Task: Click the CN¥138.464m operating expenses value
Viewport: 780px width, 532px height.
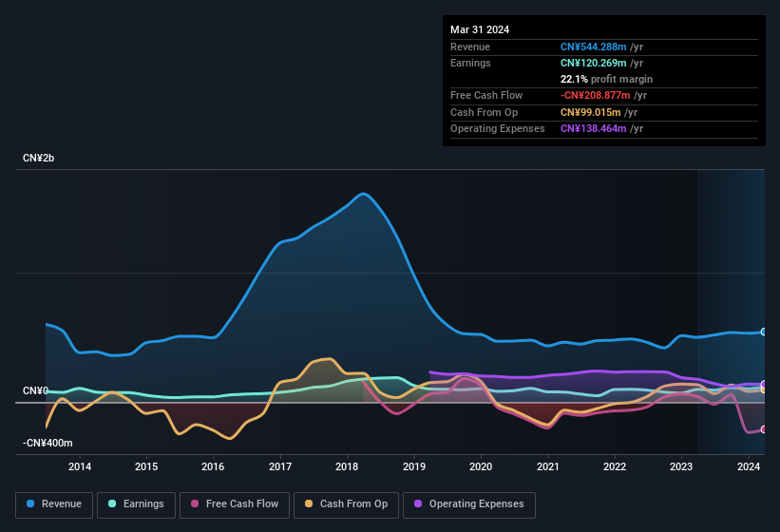Action: (594, 128)
